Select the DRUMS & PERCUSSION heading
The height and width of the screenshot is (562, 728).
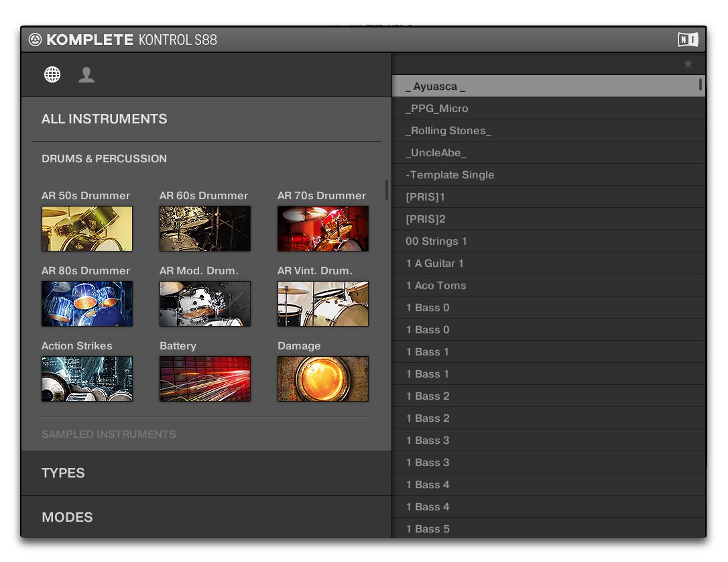point(104,158)
